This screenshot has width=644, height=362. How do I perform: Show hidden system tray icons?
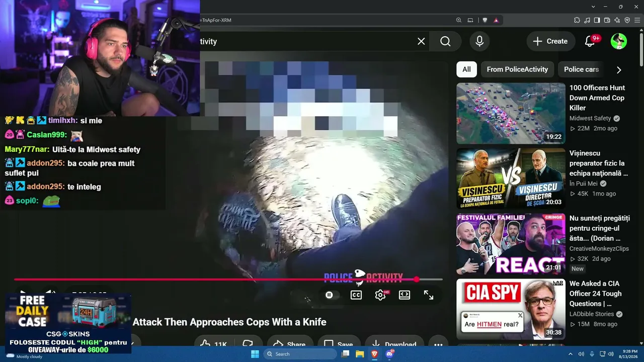pyautogui.click(x=571, y=354)
